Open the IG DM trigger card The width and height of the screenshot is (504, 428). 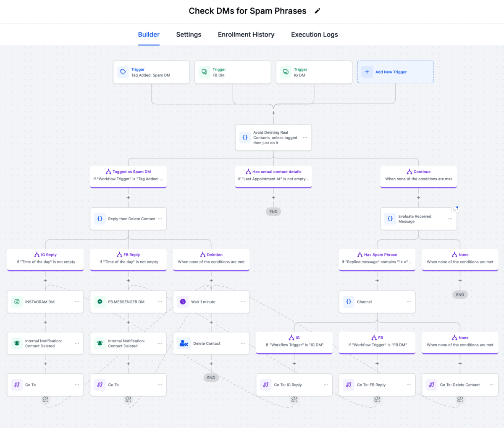click(x=314, y=72)
